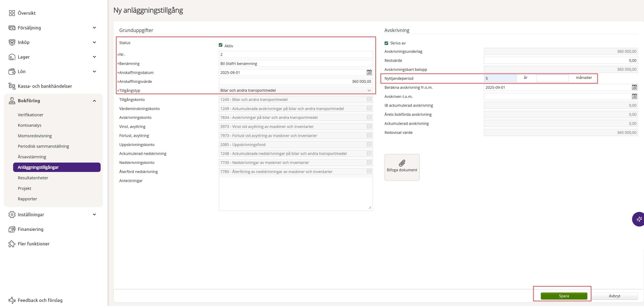The width and height of the screenshot is (644, 306).
Task: Expand the Inställningar menu section
Action: tap(94, 215)
